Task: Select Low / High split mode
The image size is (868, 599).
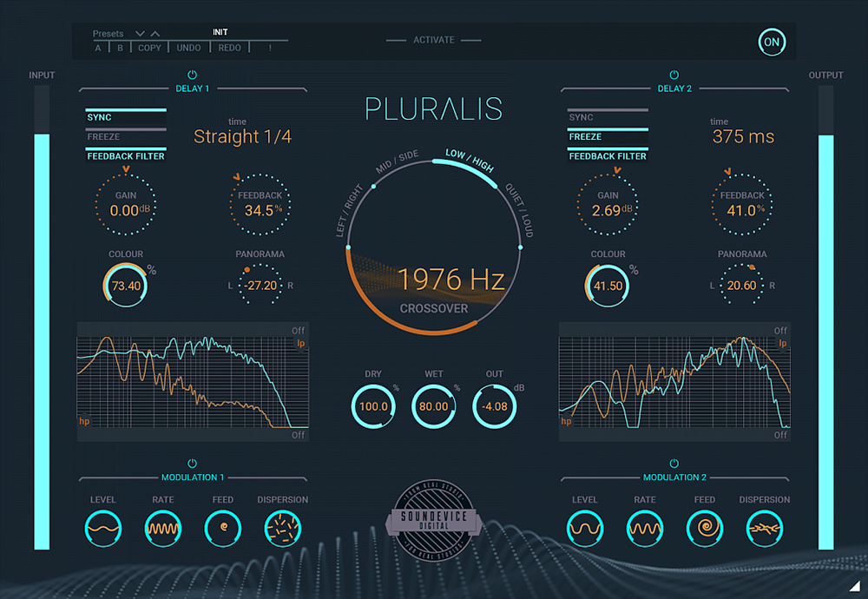Action: tap(470, 160)
